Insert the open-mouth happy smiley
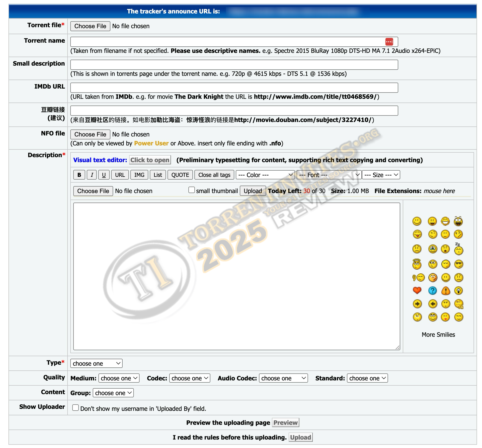 click(432, 222)
